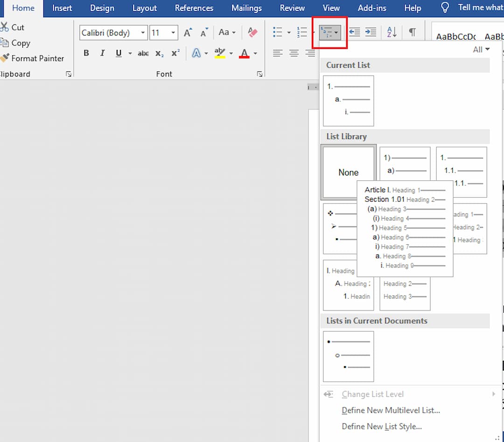Go to the References tab
The height and width of the screenshot is (442, 504).
194,8
